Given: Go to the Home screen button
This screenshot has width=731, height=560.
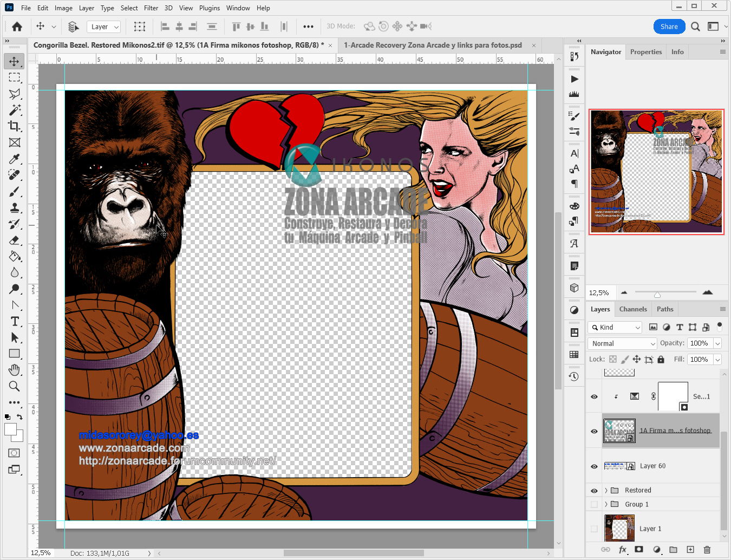Looking at the screenshot, I should (17, 27).
